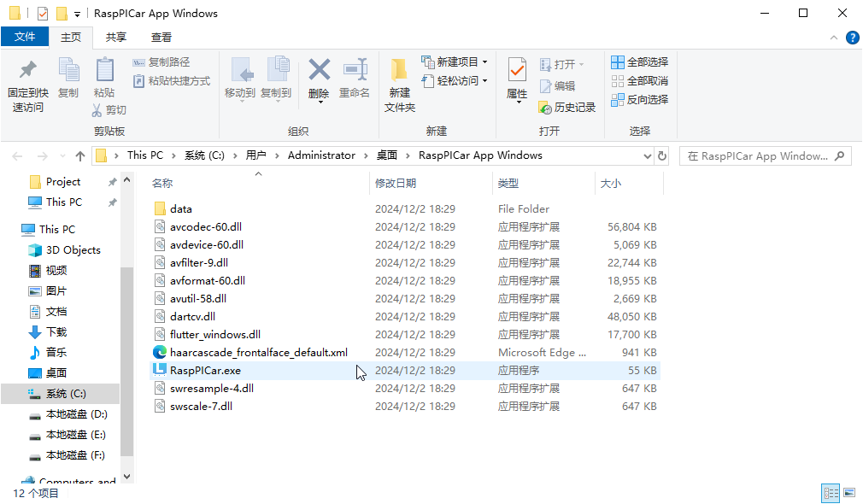
Task: Switch to details view icon in status bar
Action: point(831,492)
